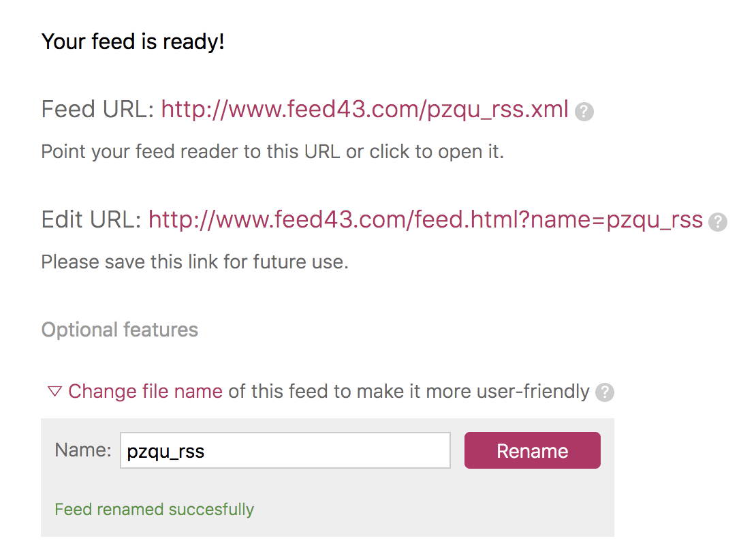
Task: Click the "Name:" field label
Action: [x=82, y=450]
